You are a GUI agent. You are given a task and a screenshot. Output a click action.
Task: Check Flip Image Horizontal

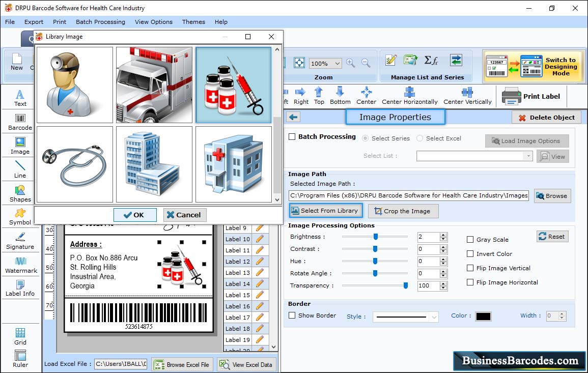click(x=470, y=282)
